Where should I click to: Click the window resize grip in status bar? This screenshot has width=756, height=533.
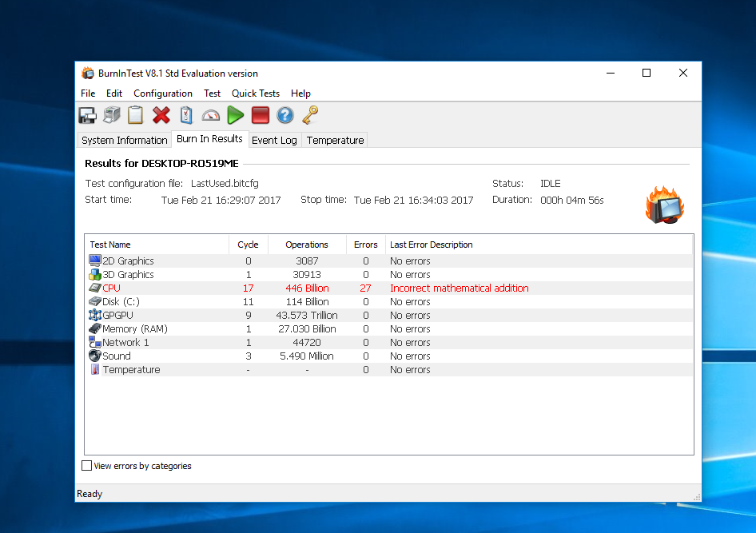click(x=697, y=497)
